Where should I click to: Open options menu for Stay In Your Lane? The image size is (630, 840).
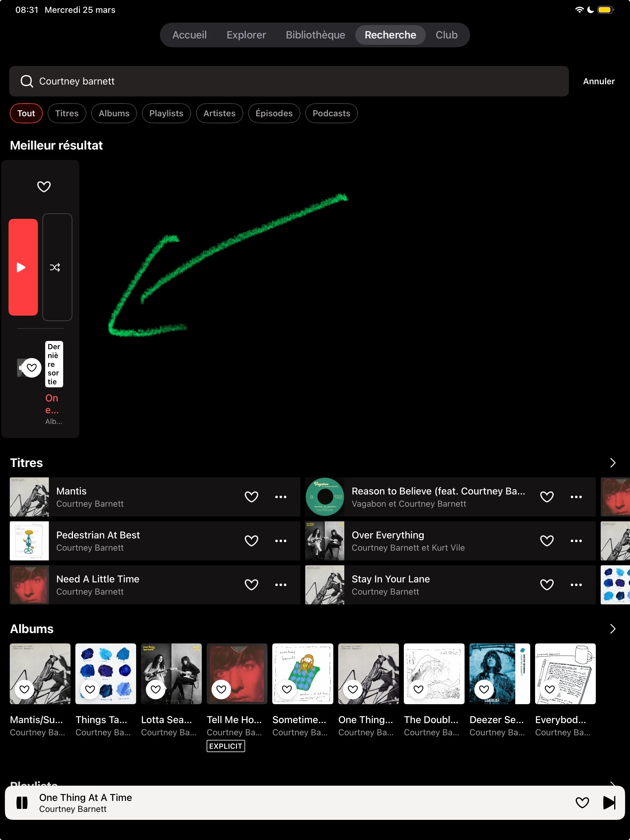pyautogui.click(x=576, y=585)
